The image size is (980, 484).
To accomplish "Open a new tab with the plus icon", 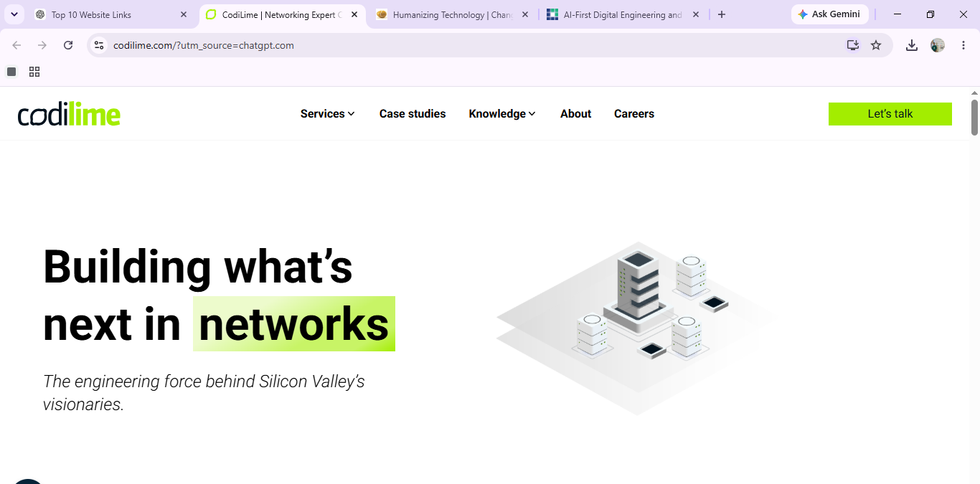I will click(x=722, y=14).
